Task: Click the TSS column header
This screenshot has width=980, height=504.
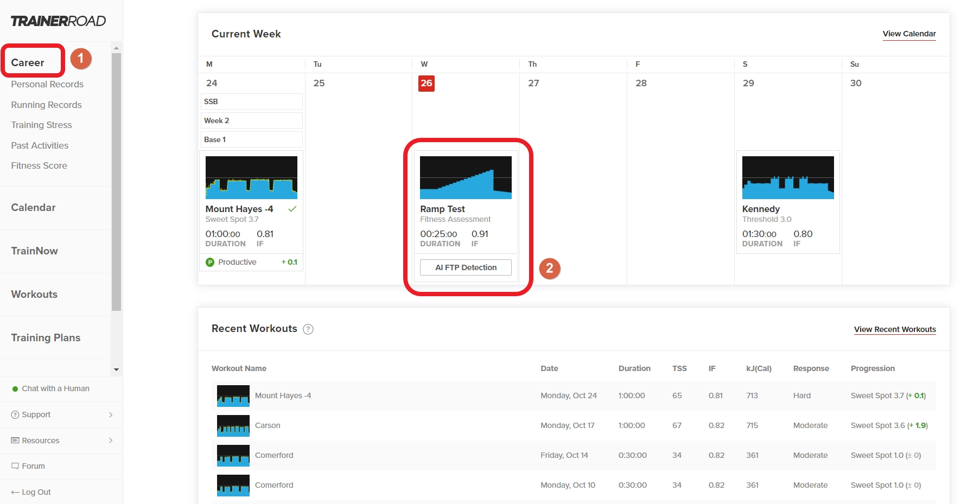Action: tap(679, 368)
